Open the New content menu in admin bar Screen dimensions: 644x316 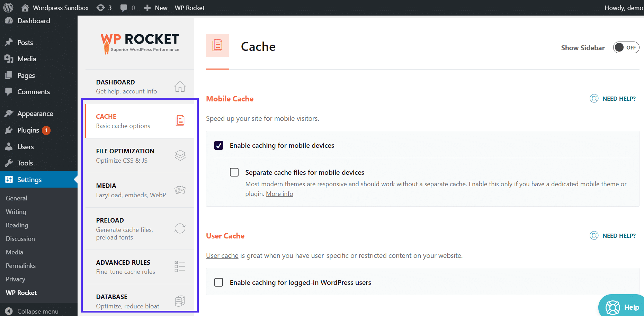tap(155, 7)
